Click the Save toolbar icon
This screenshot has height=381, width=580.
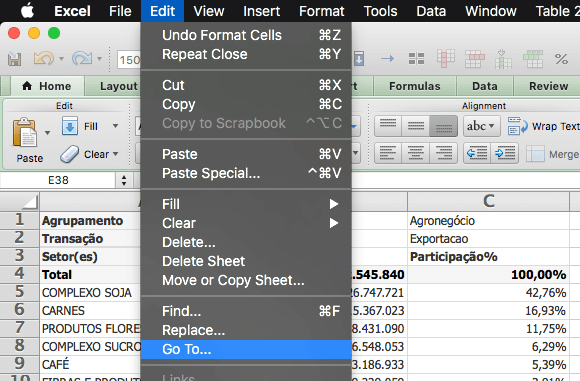click(14, 59)
